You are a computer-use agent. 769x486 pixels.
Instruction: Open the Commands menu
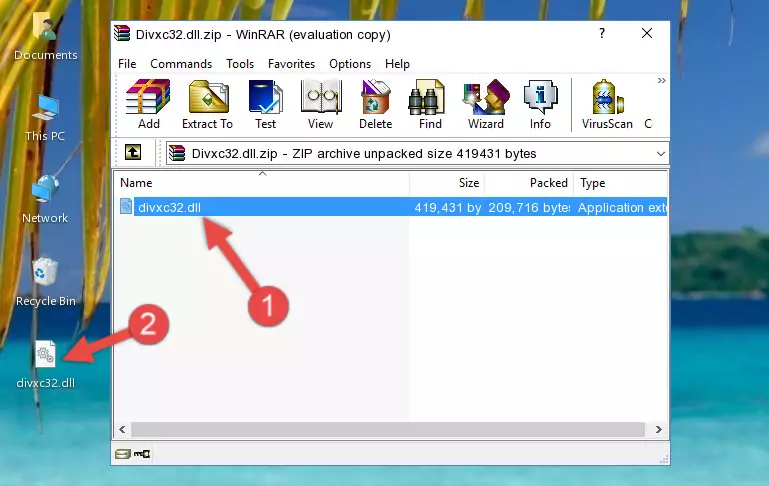pyautogui.click(x=181, y=64)
